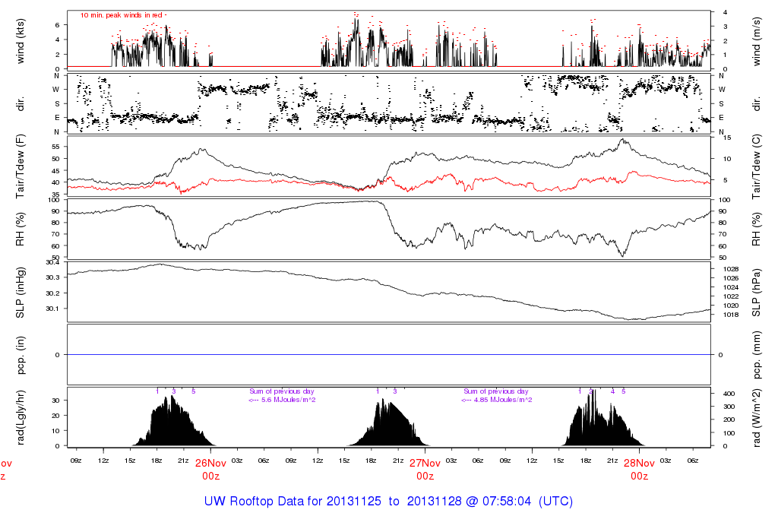Click the '4.85 MJoules/m^2' sum annotation

(x=503, y=400)
